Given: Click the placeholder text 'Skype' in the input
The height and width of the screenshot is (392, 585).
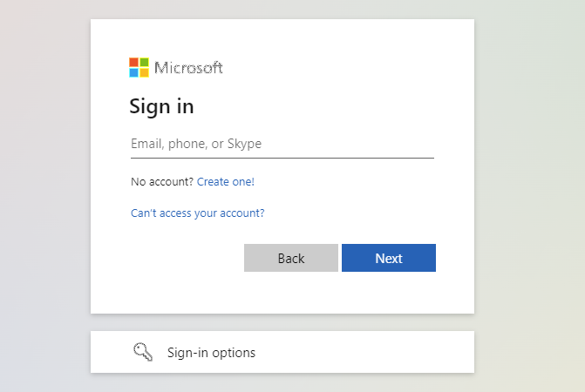Looking at the screenshot, I should point(244,144).
